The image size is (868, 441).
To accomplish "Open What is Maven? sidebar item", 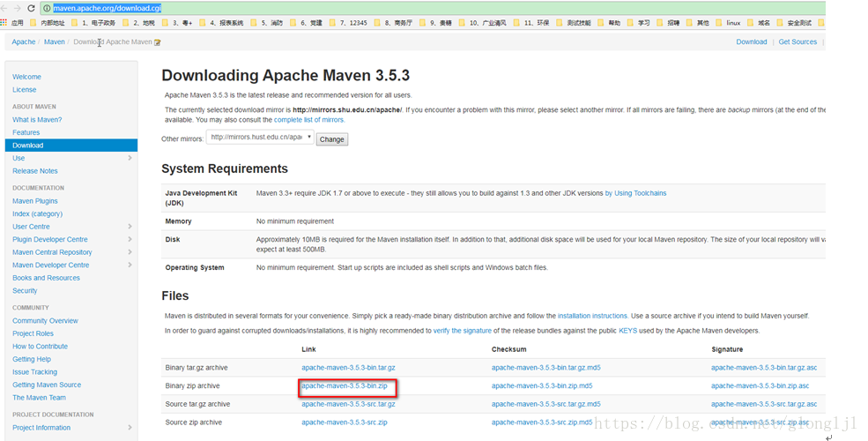I will coord(37,120).
